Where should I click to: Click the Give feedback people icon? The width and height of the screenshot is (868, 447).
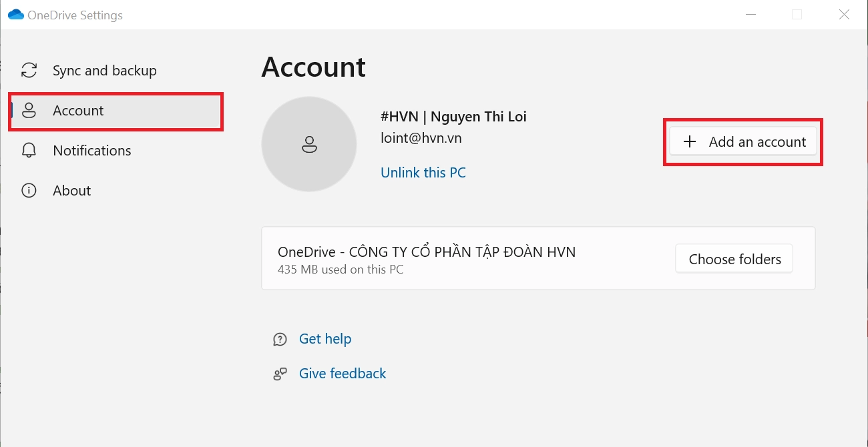280,374
